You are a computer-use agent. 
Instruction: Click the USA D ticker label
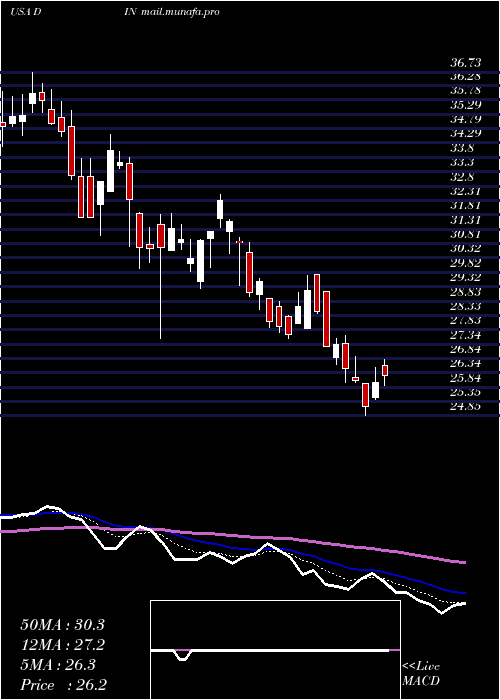pyautogui.click(x=25, y=12)
